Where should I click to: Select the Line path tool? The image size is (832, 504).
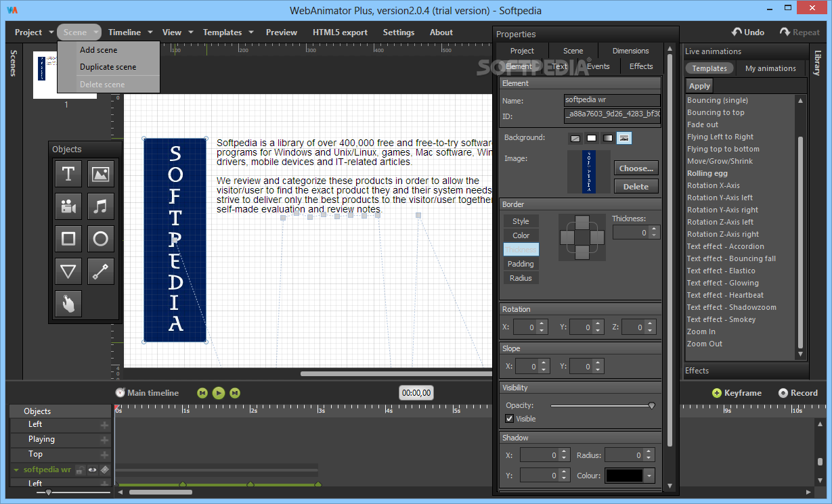point(101,271)
